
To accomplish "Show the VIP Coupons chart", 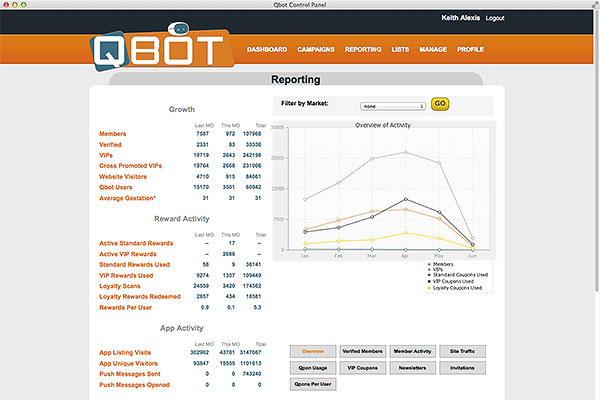I will click(x=362, y=368).
